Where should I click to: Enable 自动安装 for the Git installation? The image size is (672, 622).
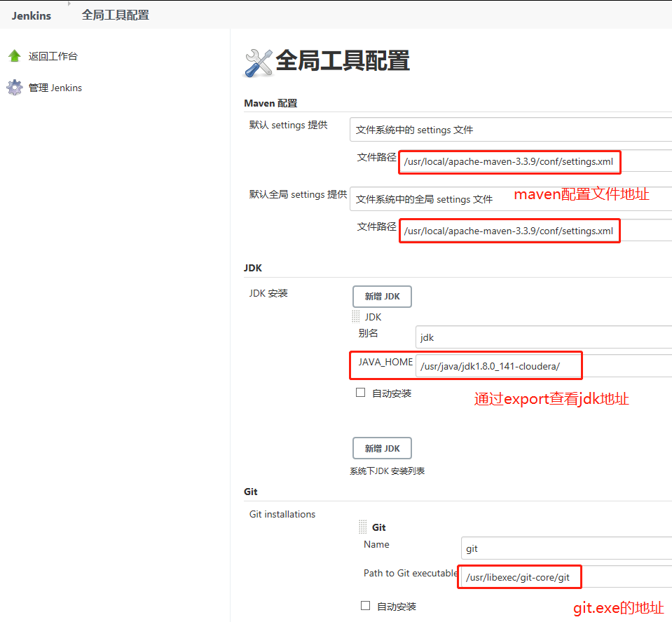[364, 606]
